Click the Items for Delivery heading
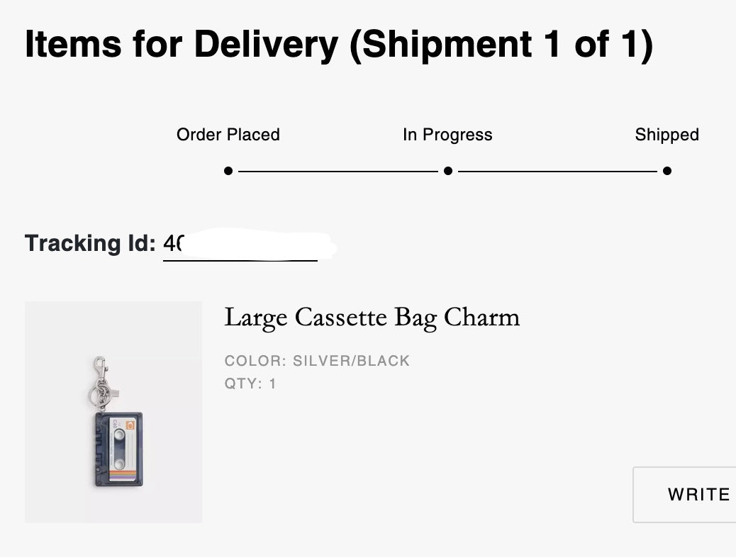Screen dimensions: 736x560 [x=181, y=45]
